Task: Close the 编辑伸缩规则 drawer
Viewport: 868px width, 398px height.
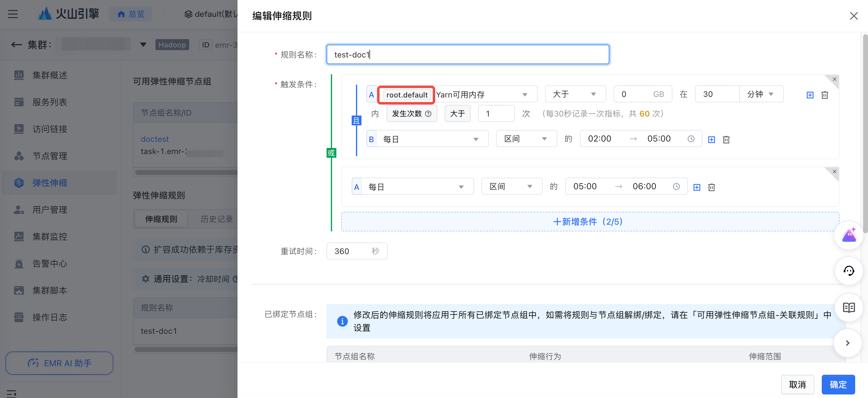Action: pos(853,16)
